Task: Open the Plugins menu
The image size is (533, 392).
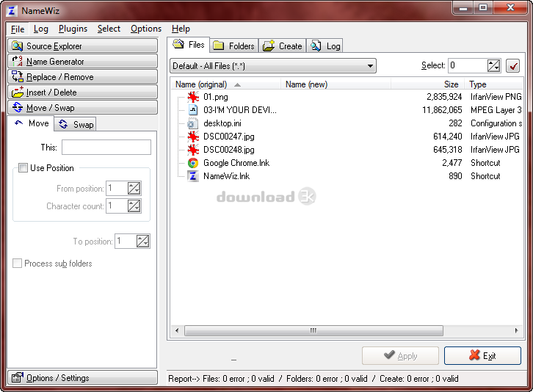Action: pos(73,29)
